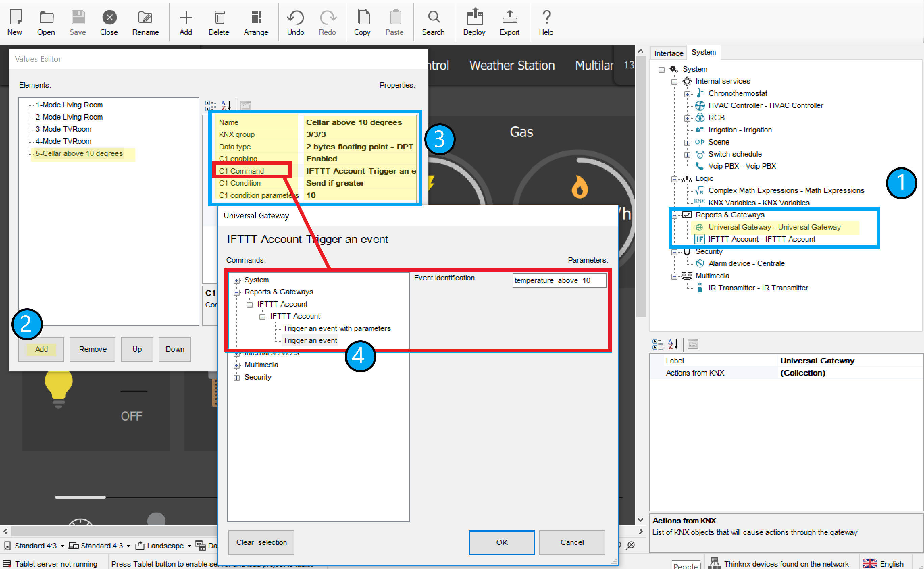Open the Weather Station page tab

(x=512, y=66)
